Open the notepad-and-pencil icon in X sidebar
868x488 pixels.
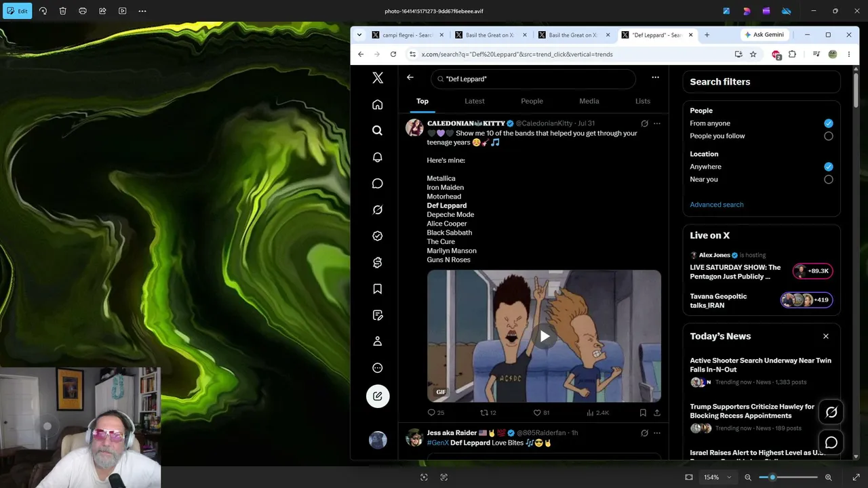point(378,315)
